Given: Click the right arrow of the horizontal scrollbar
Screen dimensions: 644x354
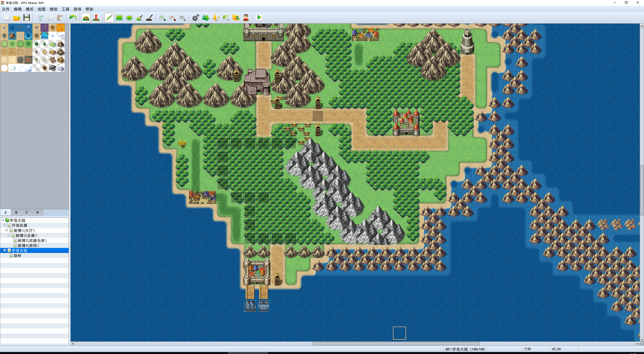Looking at the screenshot, I should coord(638,343).
